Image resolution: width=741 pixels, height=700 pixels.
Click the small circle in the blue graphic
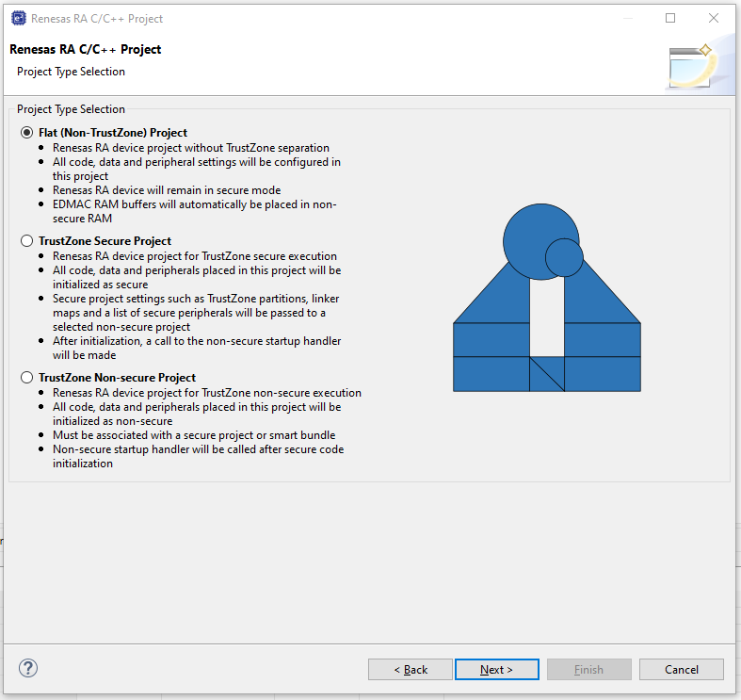[564, 258]
